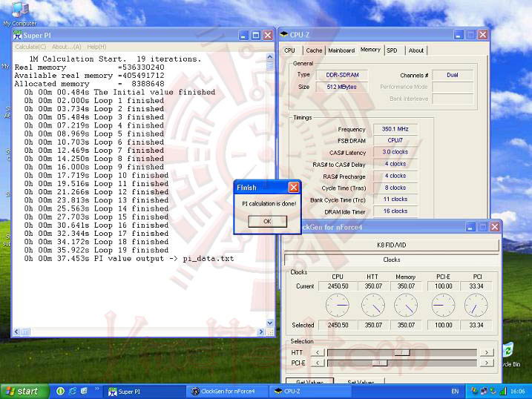
Task: Click Current PCI-E clock 100.00
Action: 443,286
